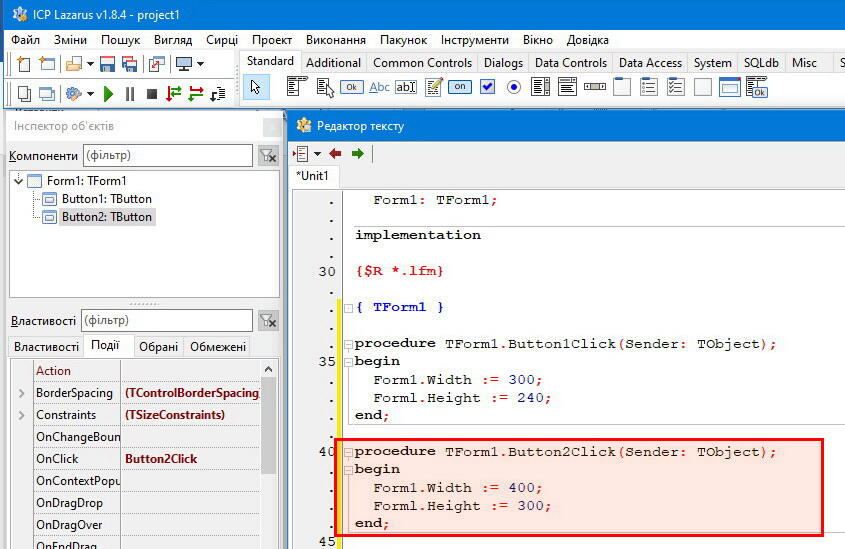
Task: Click the Step Over debug icon
Action: [196, 94]
